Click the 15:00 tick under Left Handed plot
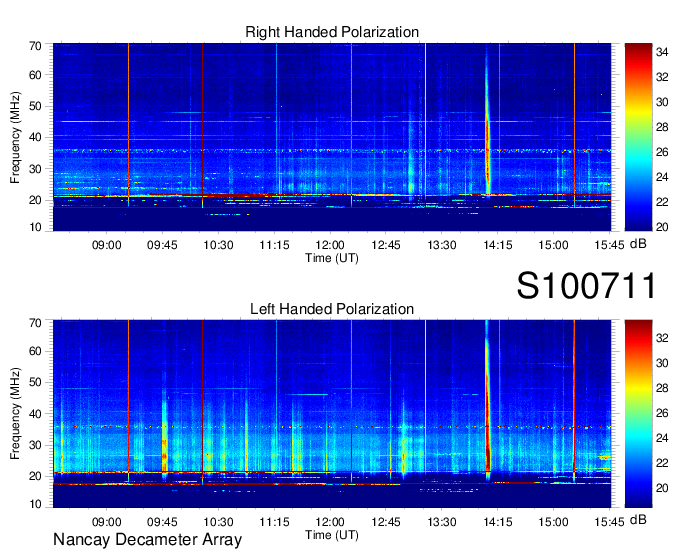This screenshot has width=680, height=552. tap(553, 522)
